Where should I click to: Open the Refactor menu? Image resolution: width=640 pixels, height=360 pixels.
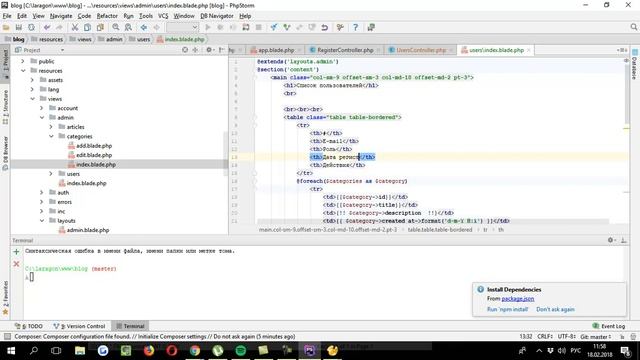coord(107,16)
